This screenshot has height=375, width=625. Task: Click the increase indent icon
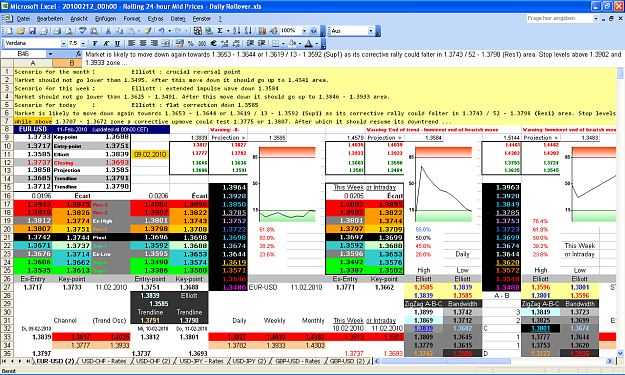(x=262, y=43)
